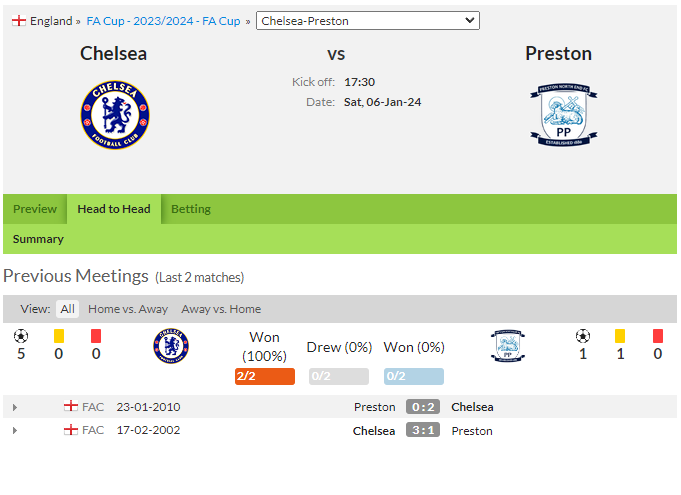Click Preston's yellow card icon
Viewport: 681px width, 495px height.
pyautogui.click(x=620, y=336)
